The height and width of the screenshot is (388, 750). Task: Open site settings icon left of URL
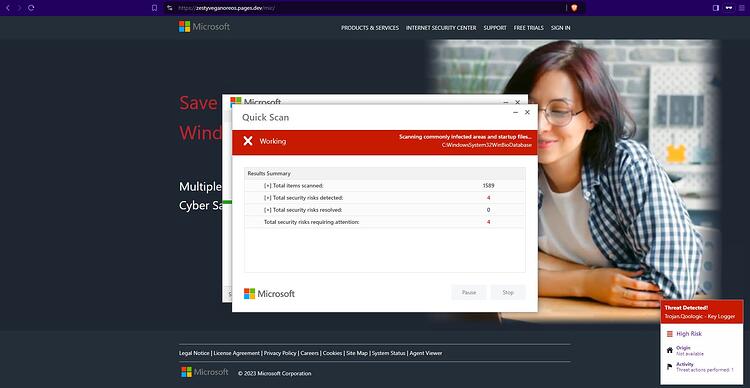coord(169,8)
